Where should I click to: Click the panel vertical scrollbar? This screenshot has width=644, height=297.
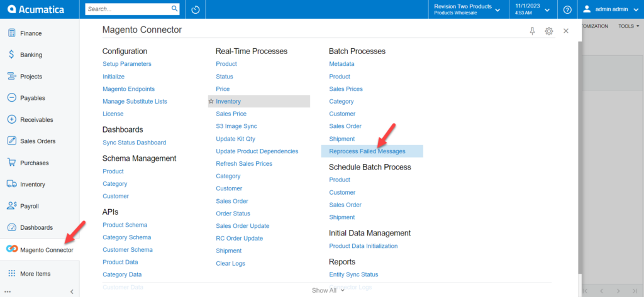pyautogui.click(x=580, y=157)
